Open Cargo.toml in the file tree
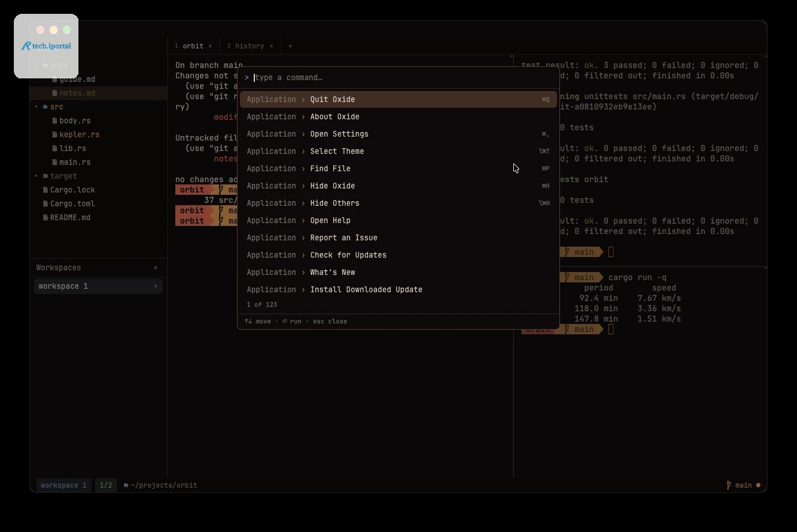The width and height of the screenshot is (797, 532). click(99, 204)
